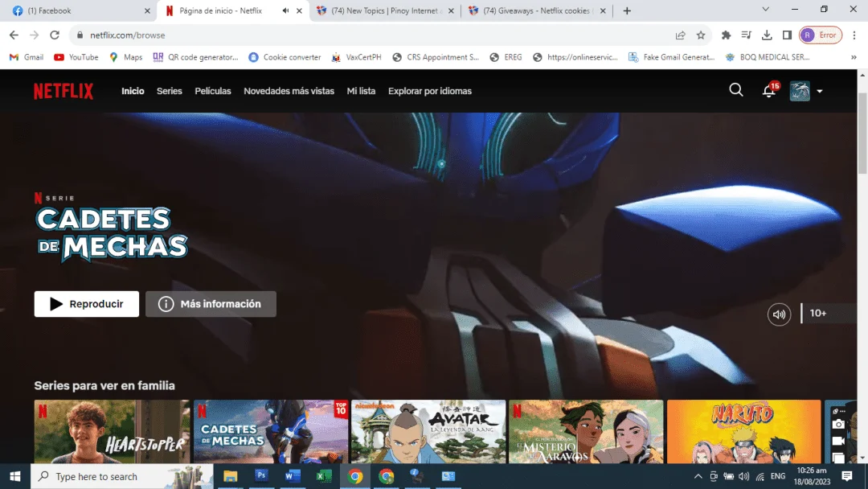868x489 pixels.
Task: View site info lock icon
Action: point(80,35)
